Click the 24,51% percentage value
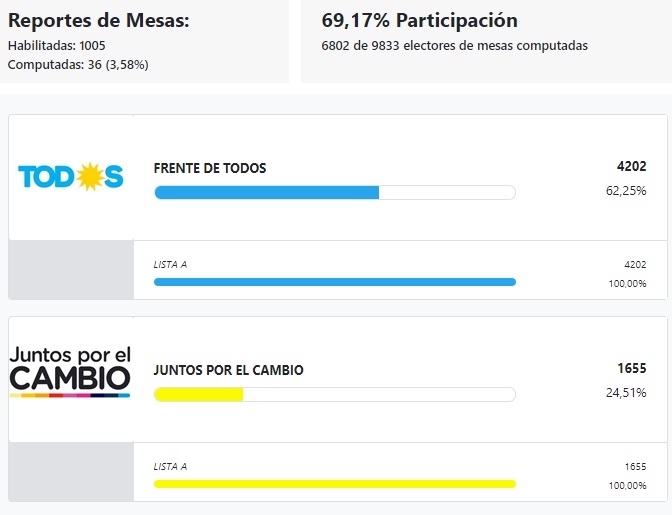Screen dimensions: 672x515 [x=626, y=392]
